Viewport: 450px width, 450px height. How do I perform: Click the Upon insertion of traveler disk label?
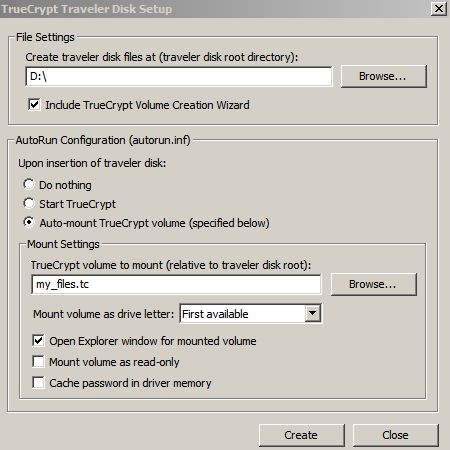(x=92, y=163)
